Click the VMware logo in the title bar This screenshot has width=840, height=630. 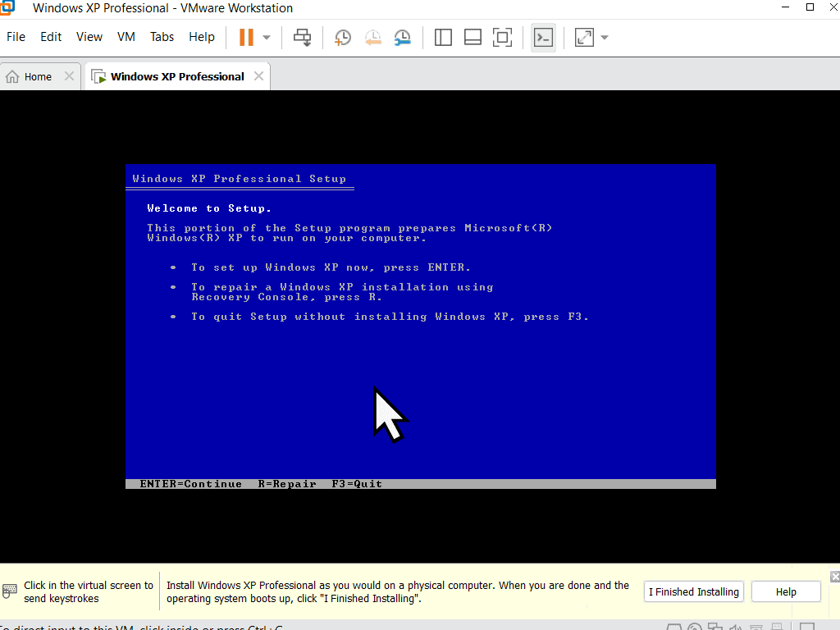click(x=7, y=7)
